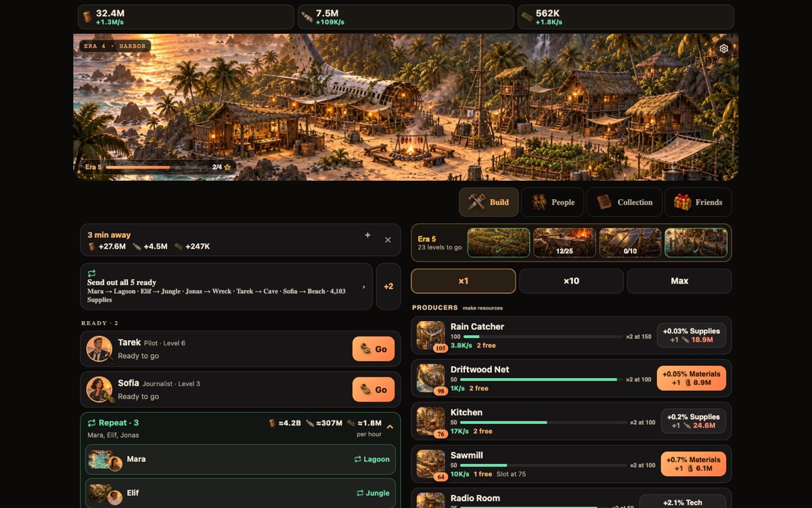Click the Driftwood Net level progress bar

(x=543, y=379)
